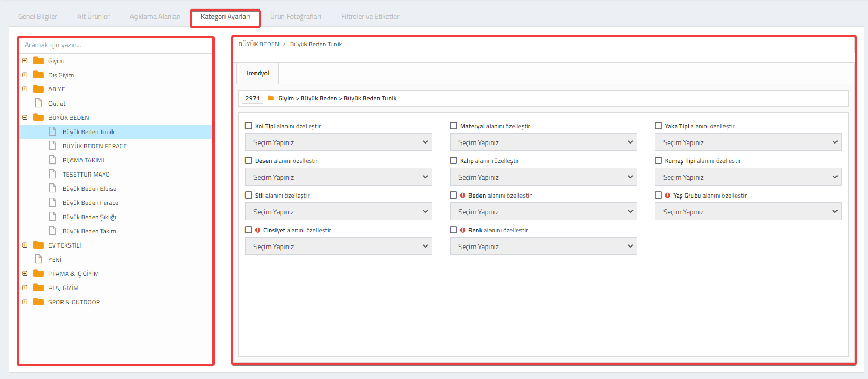Viewport: 868px width, 379px height.
Task: Click the red warning icon beside Cinsiyet
Action: (258, 230)
